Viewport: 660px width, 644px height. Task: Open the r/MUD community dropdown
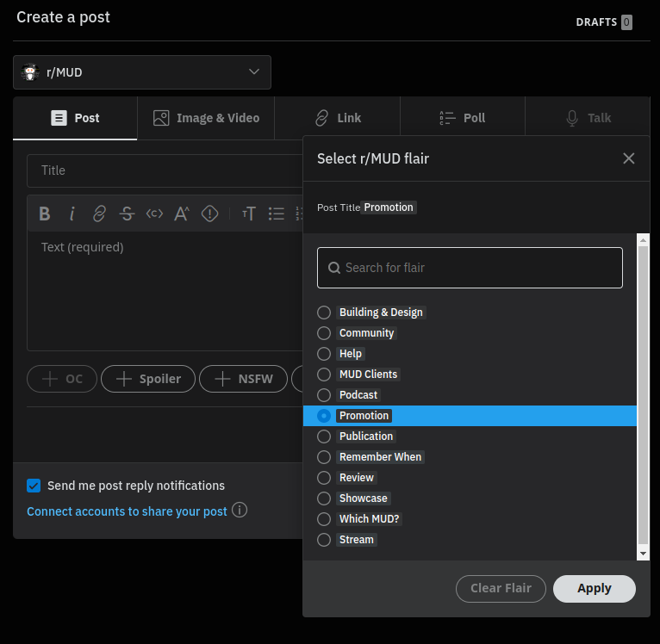(142, 72)
